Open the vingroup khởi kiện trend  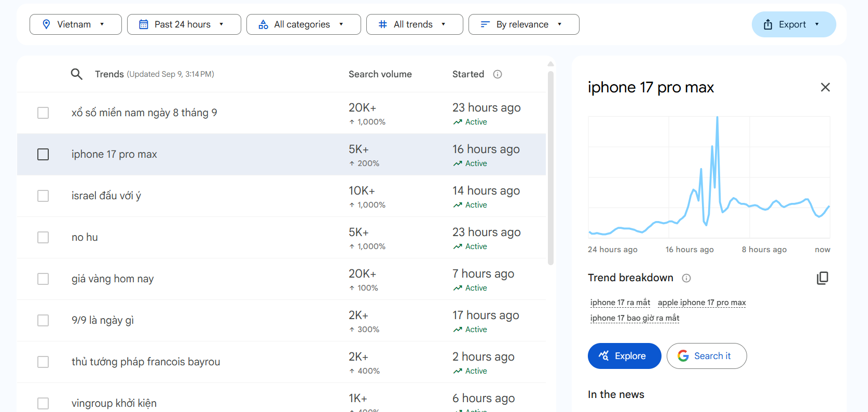[x=114, y=403]
